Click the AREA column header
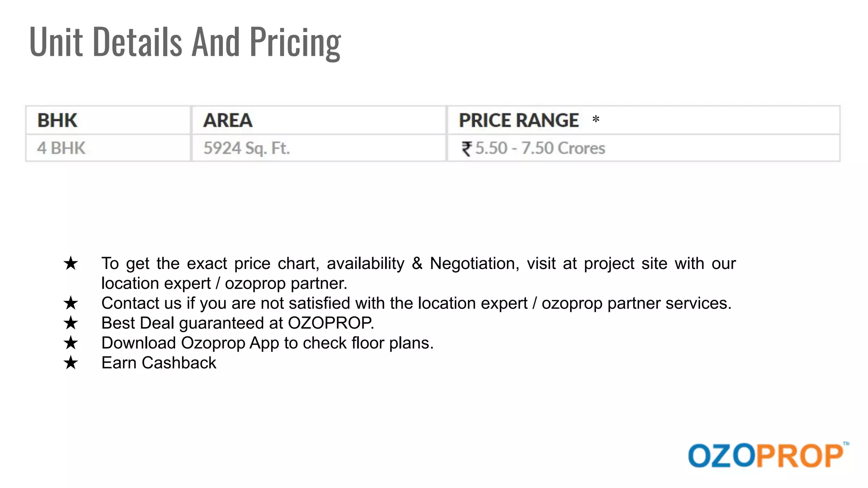The image size is (868, 488). click(228, 120)
